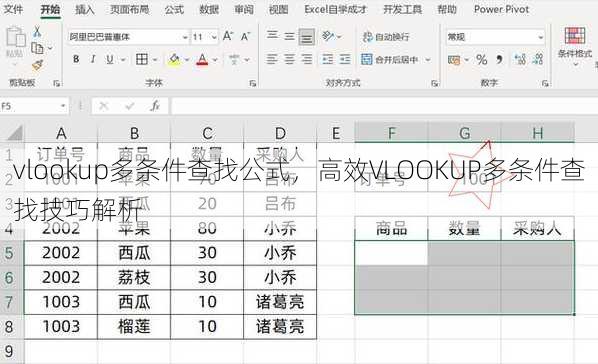The image size is (598, 364).
Task: Set Top Align for cells
Action: 272,36
